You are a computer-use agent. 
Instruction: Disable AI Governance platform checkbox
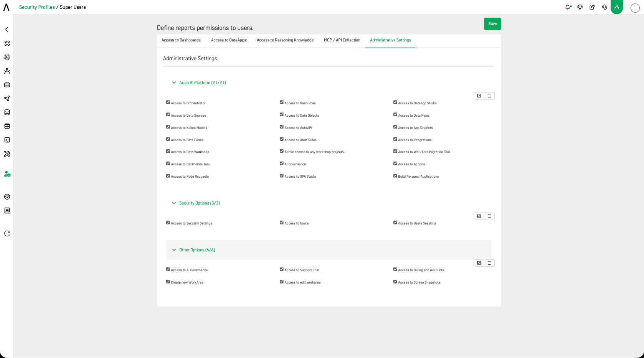pos(281,163)
